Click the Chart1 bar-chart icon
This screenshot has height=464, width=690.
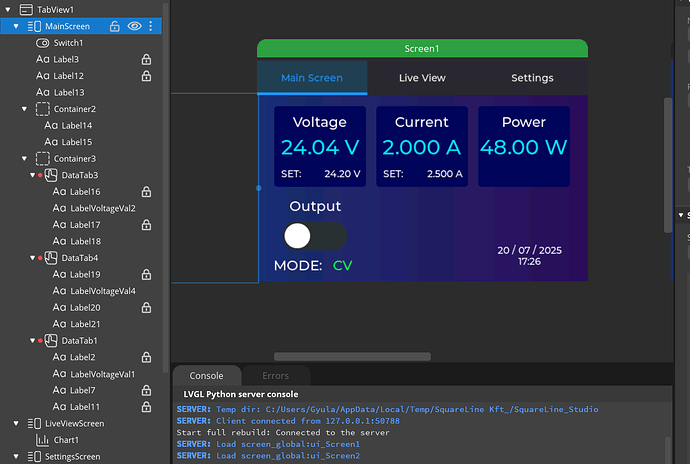[x=42, y=440]
